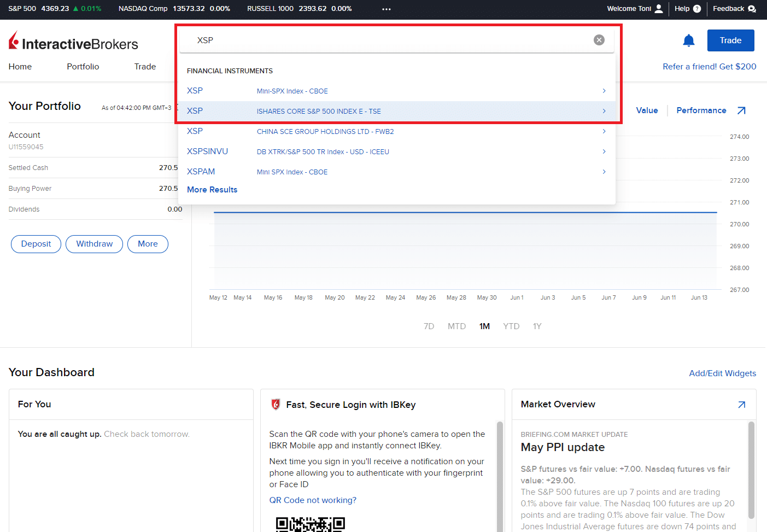Viewport: 767px width, 532px height.
Task: Open Refer a friend Get $200 link
Action: pyautogui.click(x=709, y=67)
